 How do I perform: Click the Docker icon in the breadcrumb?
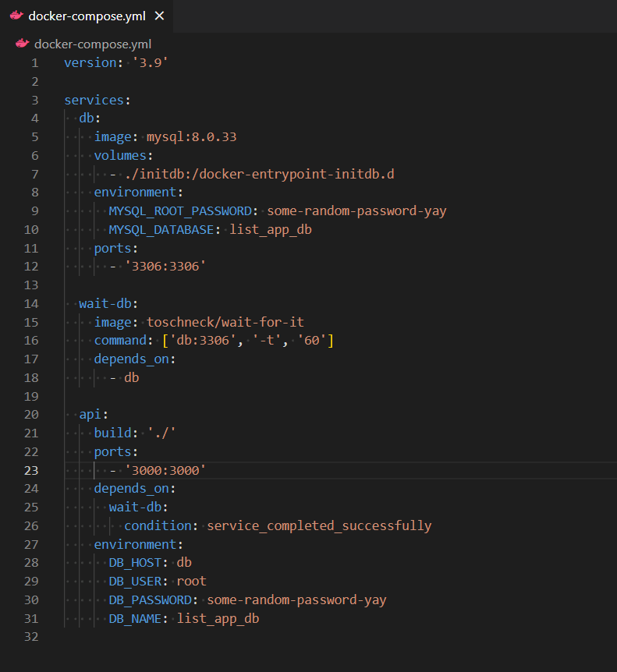coord(22,44)
